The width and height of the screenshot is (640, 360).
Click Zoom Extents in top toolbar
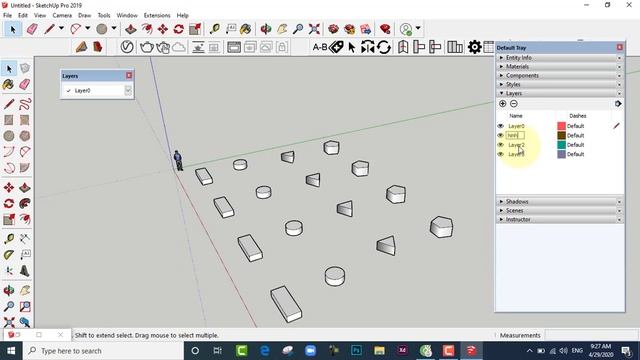pos(314,29)
